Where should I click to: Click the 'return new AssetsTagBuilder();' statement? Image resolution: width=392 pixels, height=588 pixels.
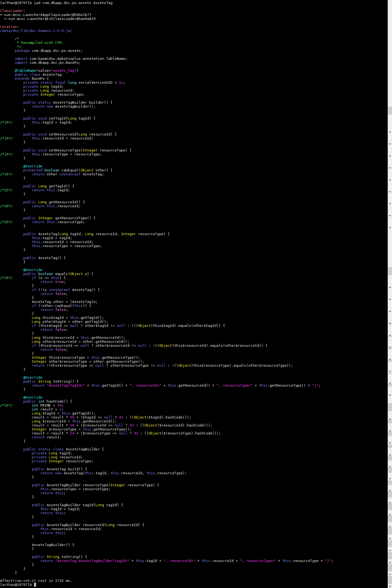click(x=64, y=107)
